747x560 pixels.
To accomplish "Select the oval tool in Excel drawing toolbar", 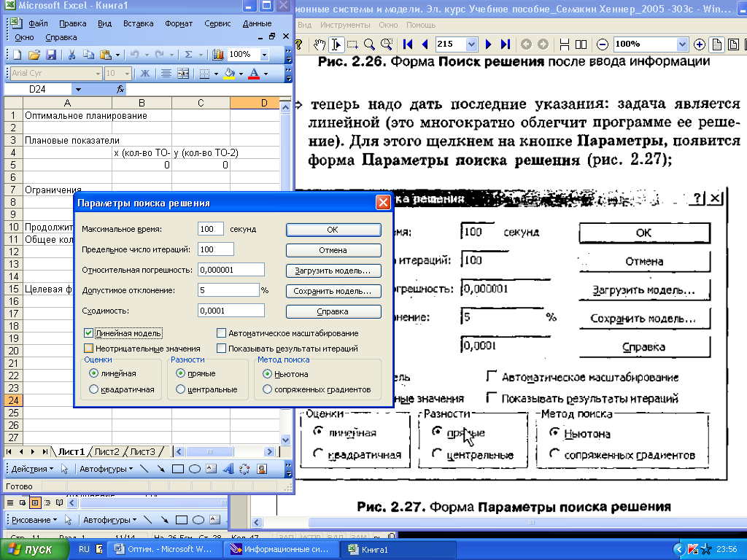I will [x=194, y=469].
